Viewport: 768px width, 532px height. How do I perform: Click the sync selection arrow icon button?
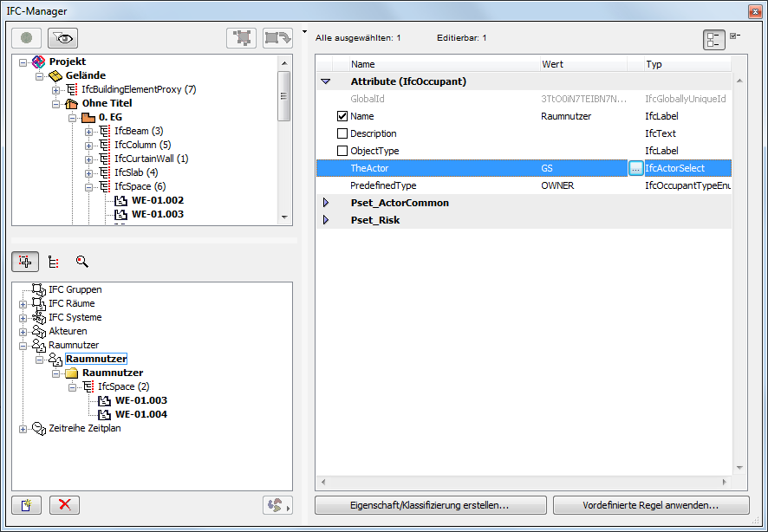(x=277, y=37)
